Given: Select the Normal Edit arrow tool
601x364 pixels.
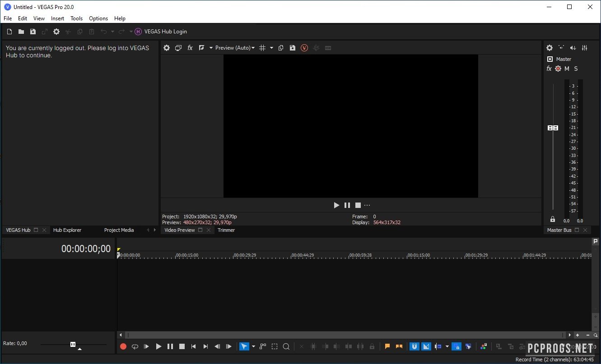Looking at the screenshot, I should coord(244,346).
